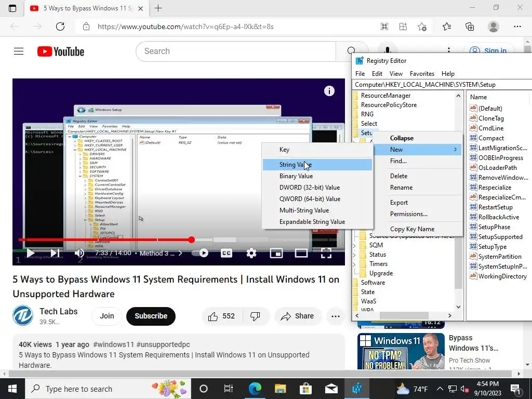
Task: Choose DWORD (32-bit) Value option
Action: coord(317,187)
